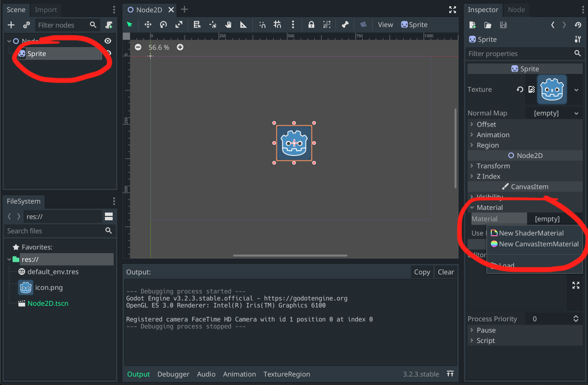Switch to the Node tab
588x385 pixels.
pyautogui.click(x=516, y=10)
